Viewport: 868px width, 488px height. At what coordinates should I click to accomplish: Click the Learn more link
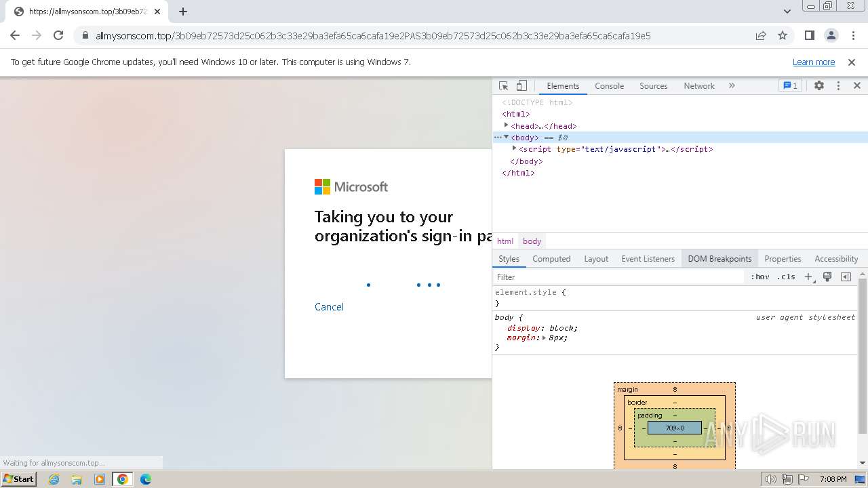tap(814, 62)
